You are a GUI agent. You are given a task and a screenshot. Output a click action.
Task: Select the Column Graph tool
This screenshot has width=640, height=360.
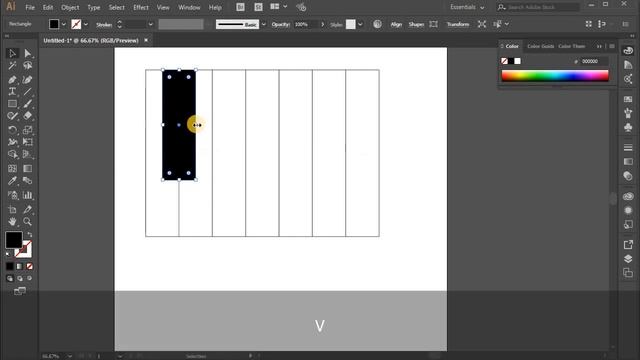(27, 195)
